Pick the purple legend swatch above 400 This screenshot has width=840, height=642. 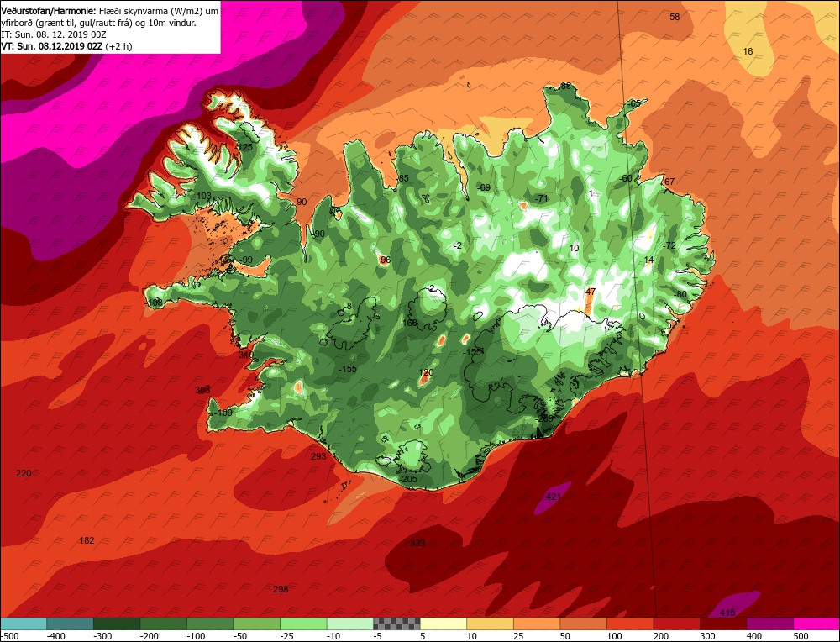click(769, 624)
